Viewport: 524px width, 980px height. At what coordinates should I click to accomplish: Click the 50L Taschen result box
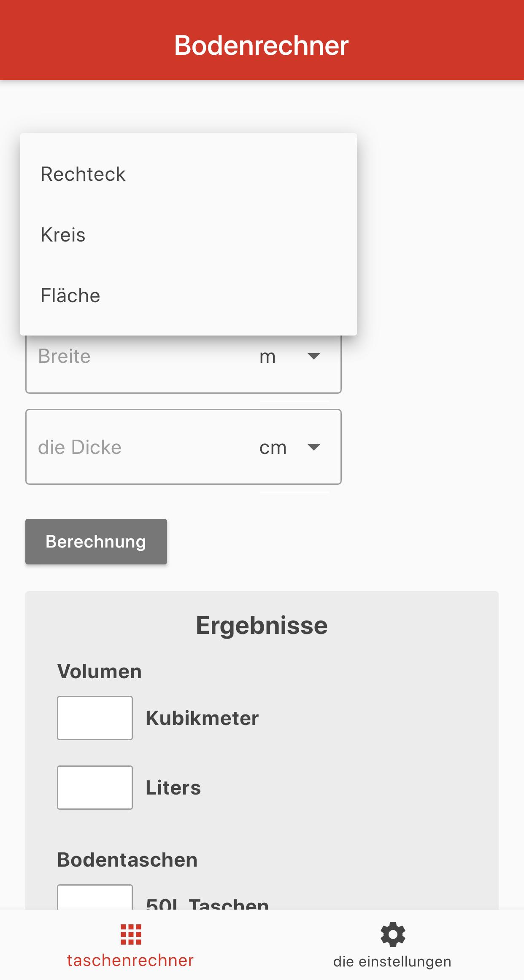tap(95, 897)
